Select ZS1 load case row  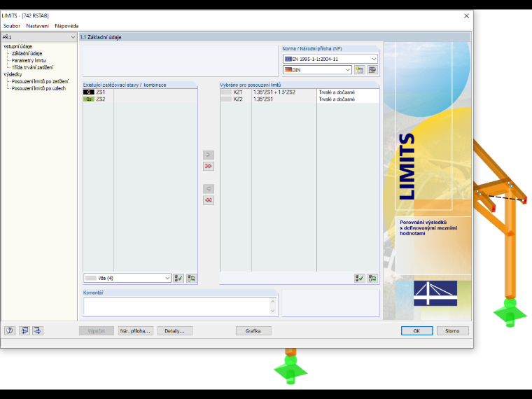(x=140, y=92)
